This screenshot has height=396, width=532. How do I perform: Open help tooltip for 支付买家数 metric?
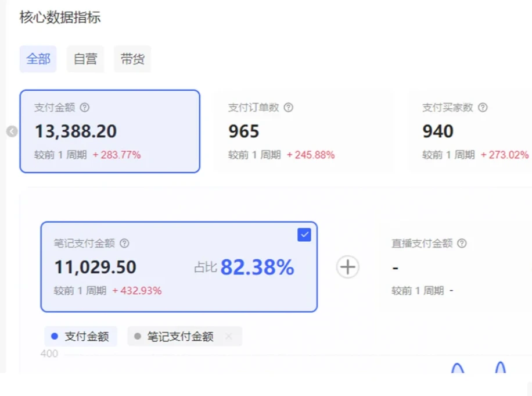pos(483,108)
